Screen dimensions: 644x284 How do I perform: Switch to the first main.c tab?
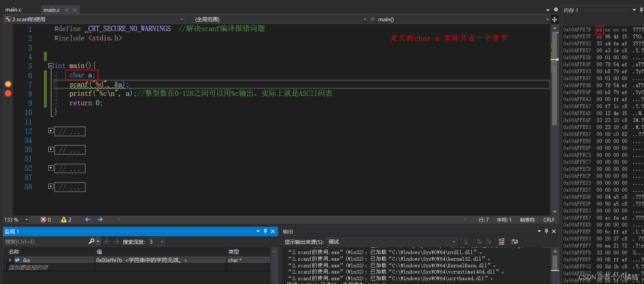click(x=14, y=10)
